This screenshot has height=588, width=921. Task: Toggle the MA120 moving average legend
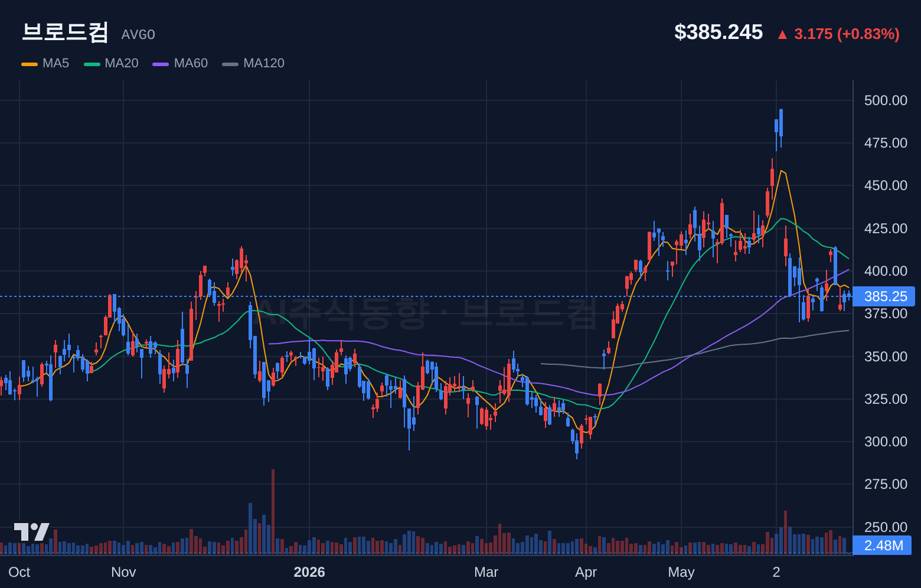tap(253, 63)
